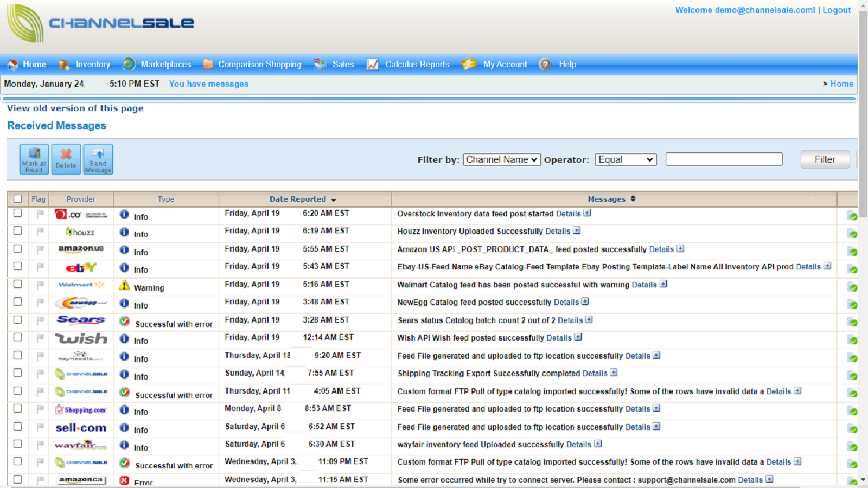Open the Operator dropdown showing Equal
868x488 pixels.
625,159
